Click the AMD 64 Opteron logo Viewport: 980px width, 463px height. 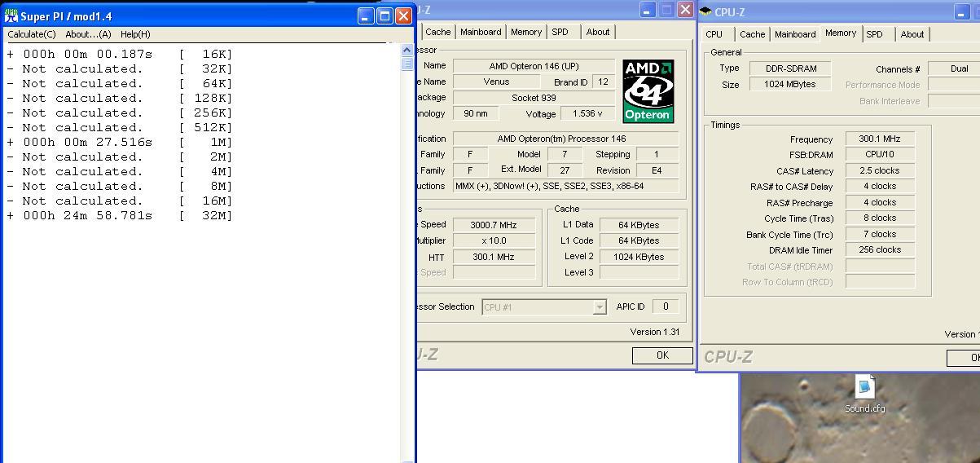[648, 91]
